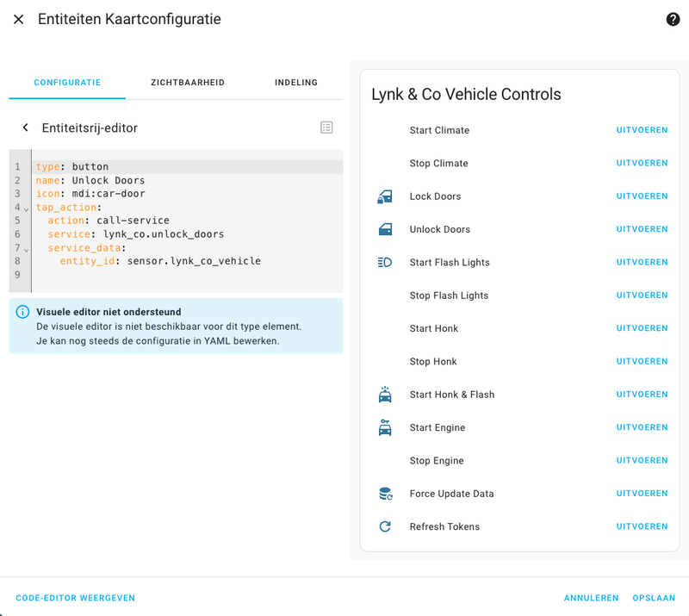The image size is (689, 616).
Task: Select the Stop Engine row label
Action: 437,461
